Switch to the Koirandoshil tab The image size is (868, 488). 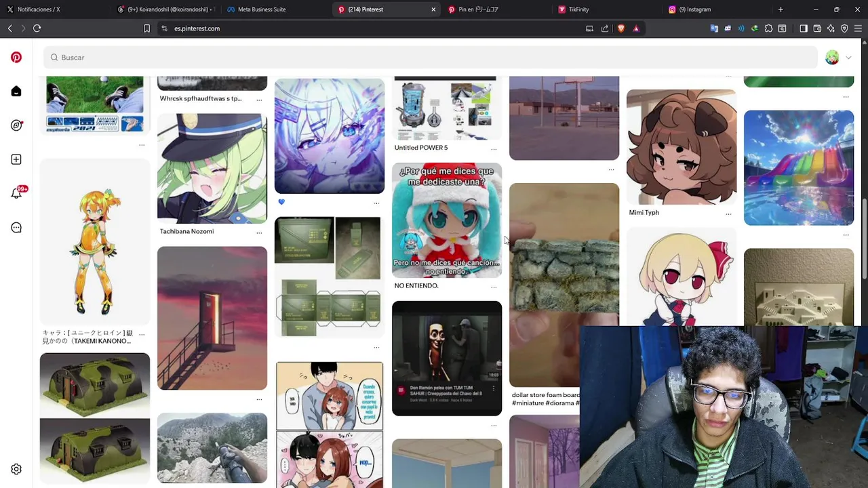[x=165, y=9]
